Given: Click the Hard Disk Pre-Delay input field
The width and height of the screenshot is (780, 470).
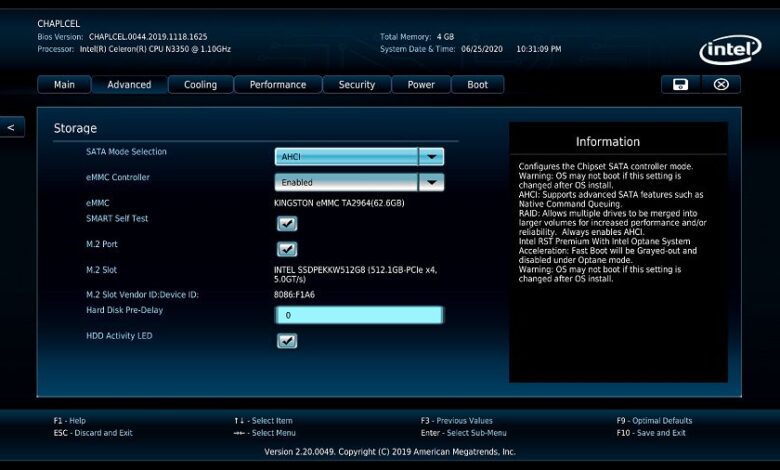Looking at the screenshot, I should pyautogui.click(x=359, y=315).
